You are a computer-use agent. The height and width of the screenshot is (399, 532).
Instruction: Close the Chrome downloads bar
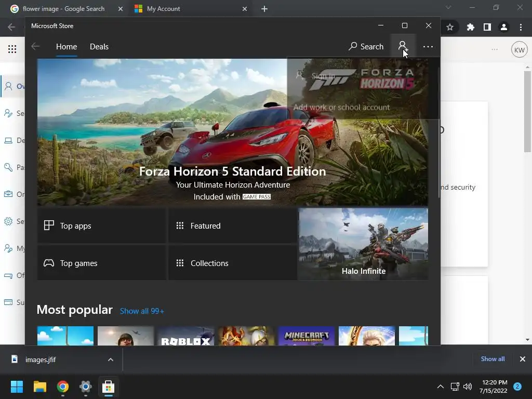(523, 359)
